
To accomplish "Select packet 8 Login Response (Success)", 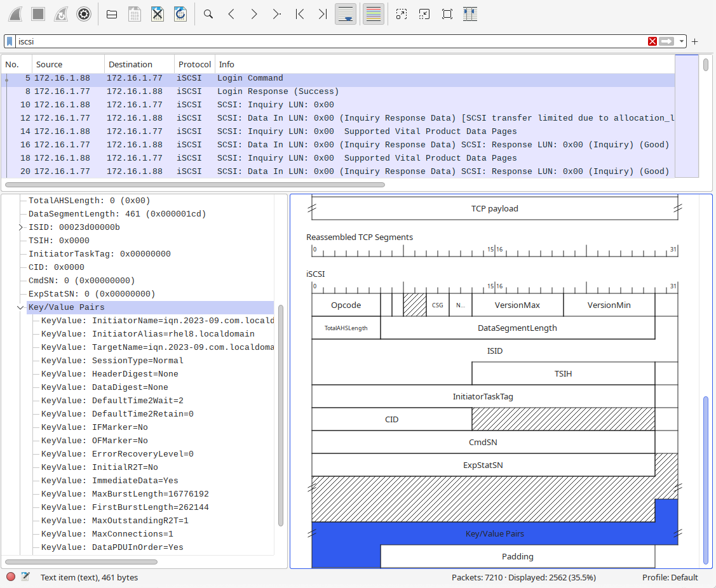I will pos(338,91).
